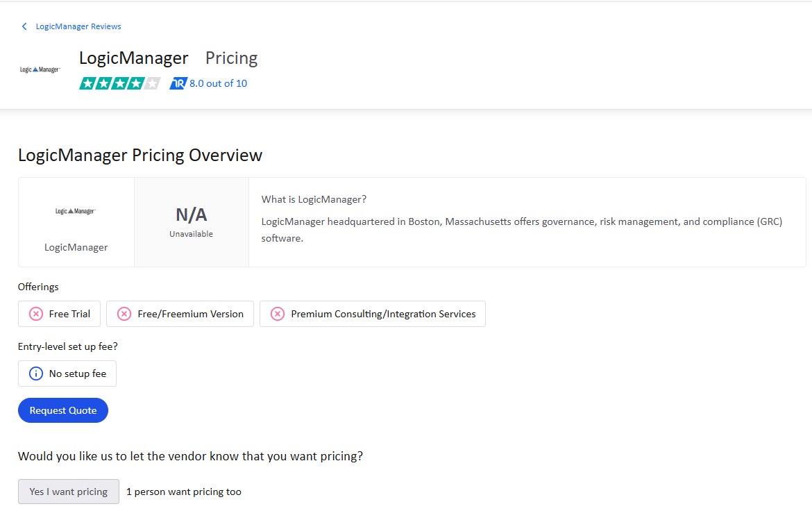
Task: Click the N/A Unavailable pricing cell
Action: (191, 222)
